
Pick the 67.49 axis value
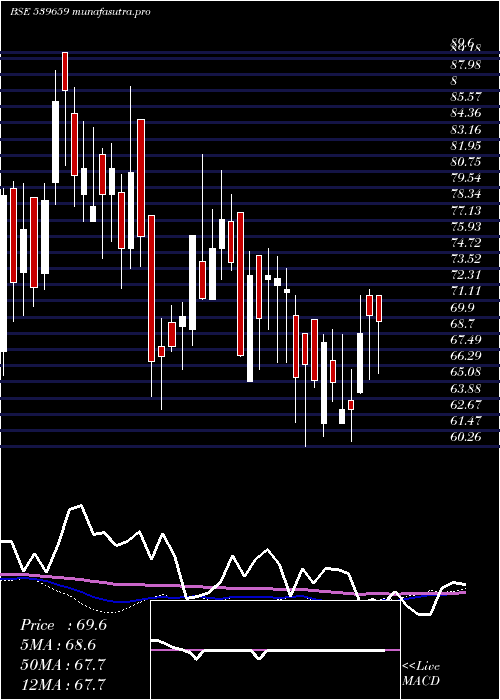tap(466, 340)
